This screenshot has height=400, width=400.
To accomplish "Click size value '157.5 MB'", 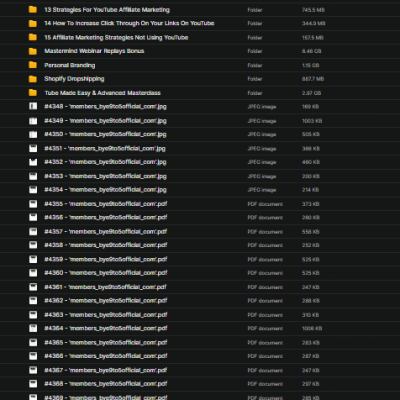I will [313, 38].
